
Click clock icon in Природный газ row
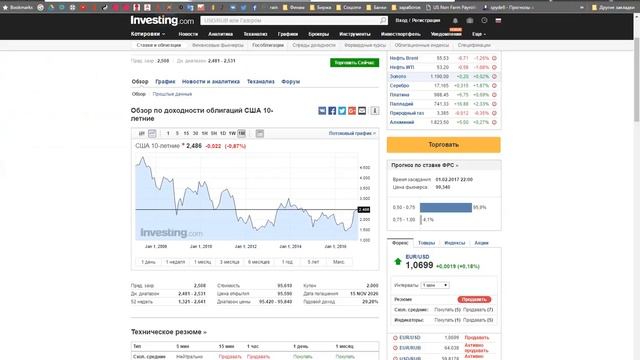pyautogui.click(x=494, y=113)
